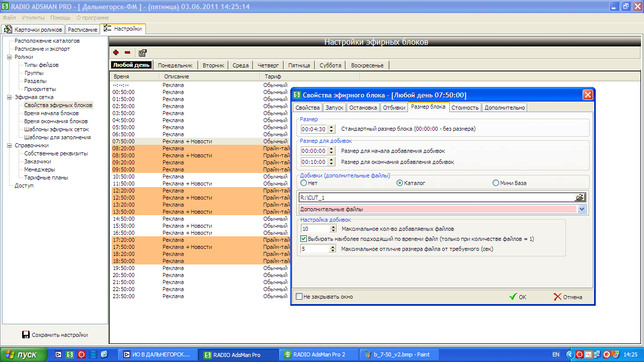The image size is (644, 362).
Task: Show hidden tray icons arrow
Action: pyautogui.click(x=571, y=354)
